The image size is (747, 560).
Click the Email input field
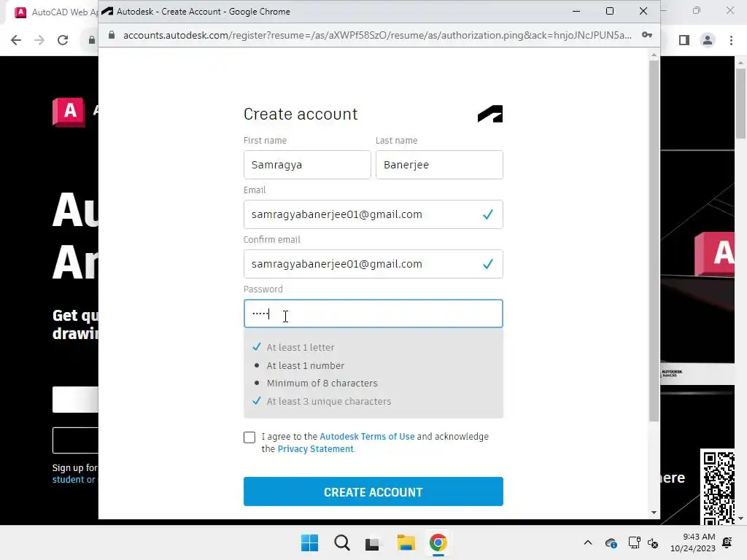click(x=373, y=214)
